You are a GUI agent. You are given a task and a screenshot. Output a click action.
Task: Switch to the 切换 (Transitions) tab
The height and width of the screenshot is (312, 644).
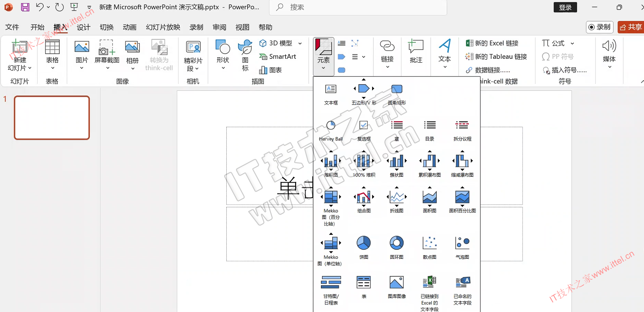[x=107, y=27]
